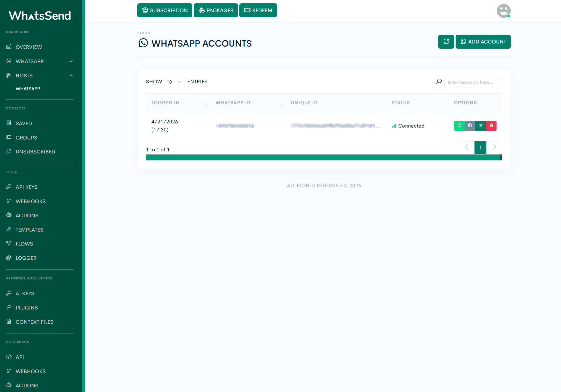Image resolution: width=561 pixels, height=392 pixels.
Task: Delete the account with red trash icon
Action: pyautogui.click(x=491, y=125)
